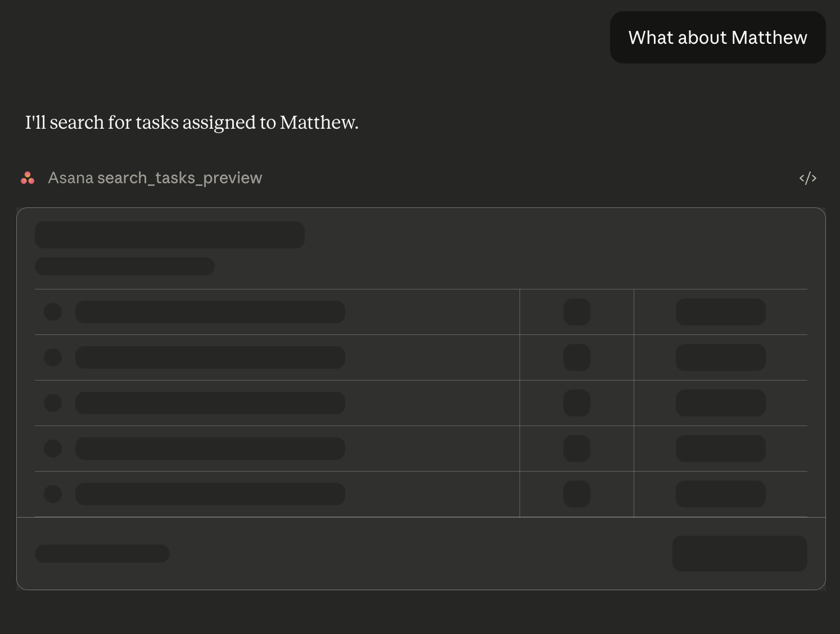Viewport: 840px width, 634px height.
Task: Mark the third task complete with its circle
Action: 53,402
